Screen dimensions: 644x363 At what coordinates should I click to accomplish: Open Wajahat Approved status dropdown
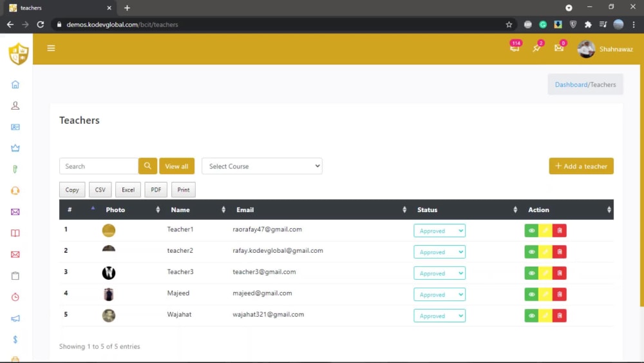tap(439, 316)
